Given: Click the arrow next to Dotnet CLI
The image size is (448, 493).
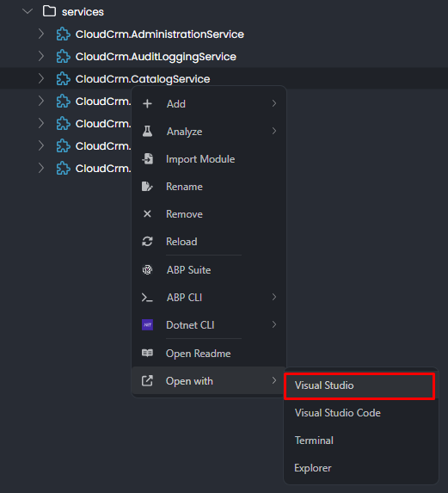Looking at the screenshot, I should click(x=274, y=324).
